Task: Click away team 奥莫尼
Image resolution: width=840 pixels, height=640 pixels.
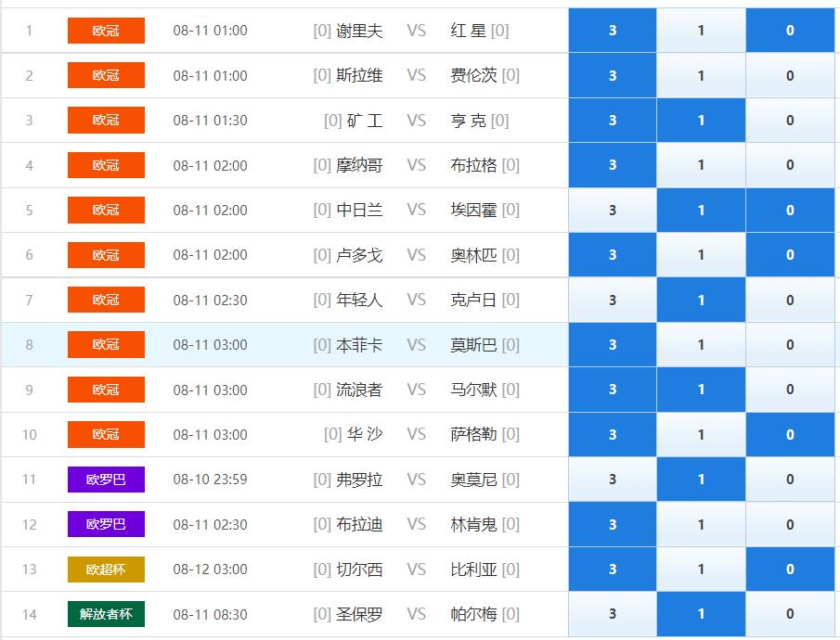Action: 474,480
